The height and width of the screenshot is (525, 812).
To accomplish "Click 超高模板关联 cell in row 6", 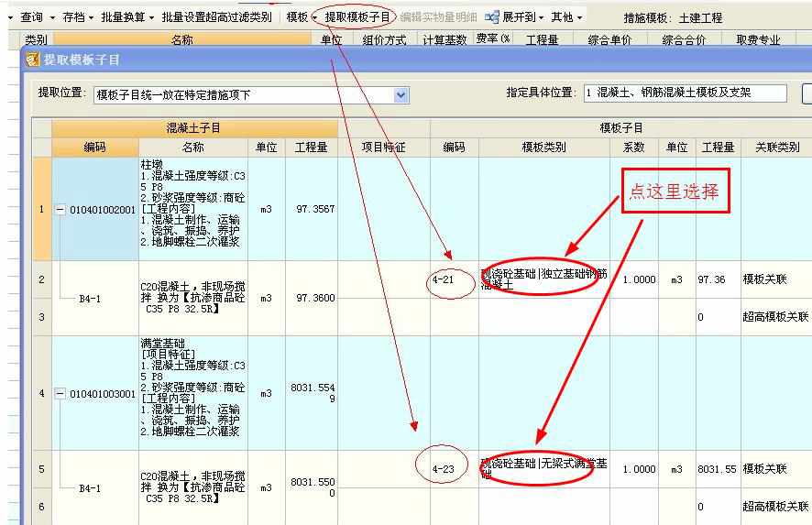I will 776,507.
